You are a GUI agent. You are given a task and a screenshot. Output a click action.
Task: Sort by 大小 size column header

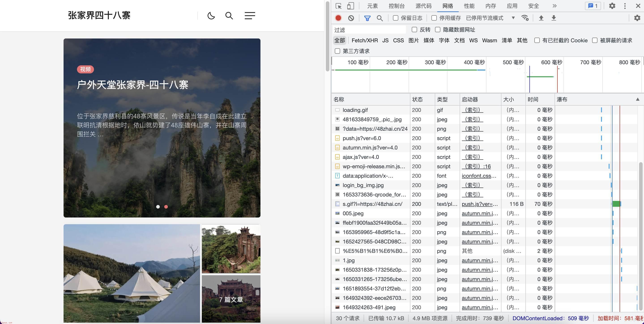[x=513, y=100]
